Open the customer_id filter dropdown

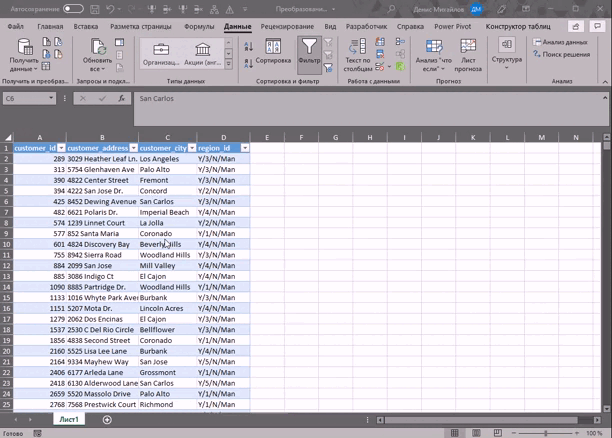(x=61, y=148)
